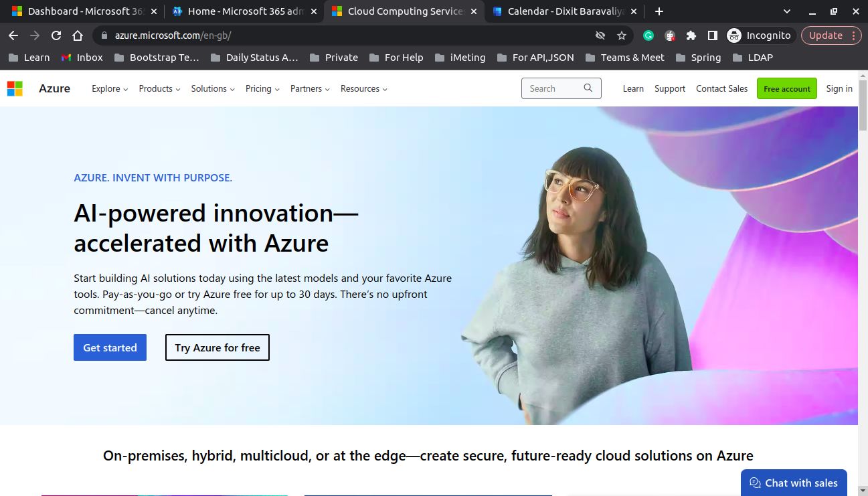
Task: Bookmark this page with the star icon
Action: pyautogui.click(x=622, y=35)
